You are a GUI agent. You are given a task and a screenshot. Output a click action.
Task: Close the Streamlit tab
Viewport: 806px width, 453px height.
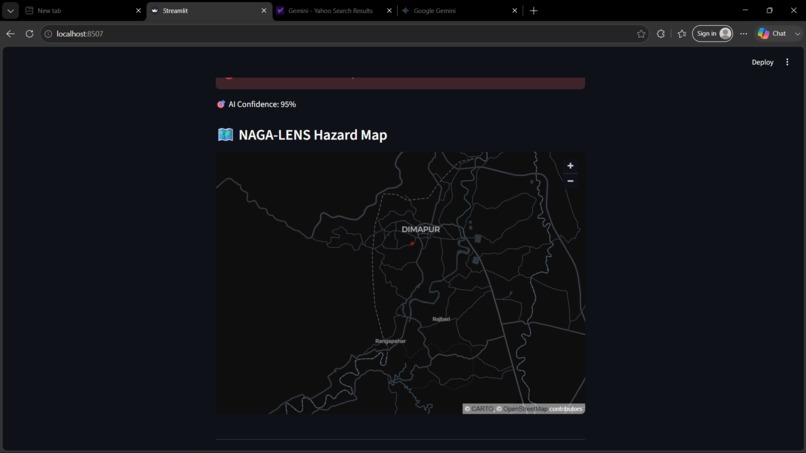[x=264, y=10]
